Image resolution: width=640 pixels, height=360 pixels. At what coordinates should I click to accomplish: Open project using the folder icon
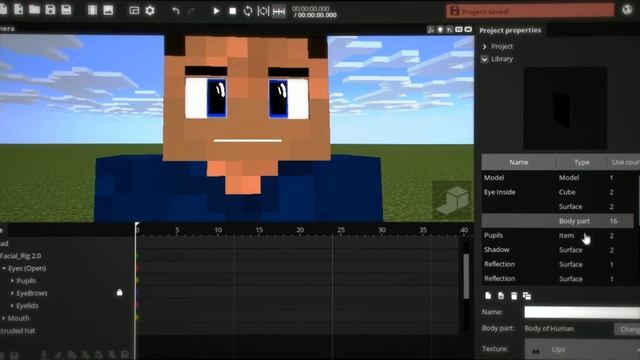point(34,10)
